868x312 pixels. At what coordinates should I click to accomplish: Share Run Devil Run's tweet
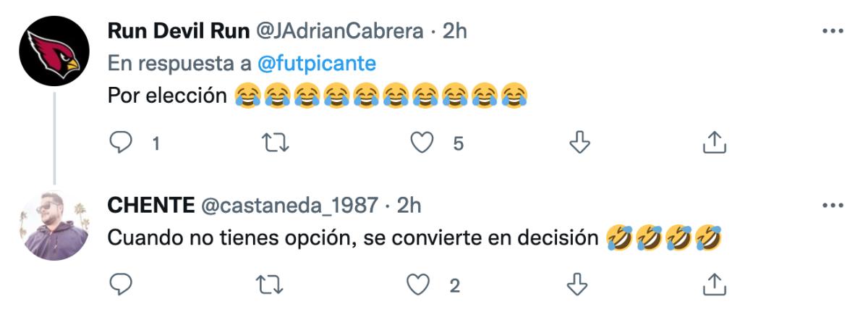pos(714,143)
